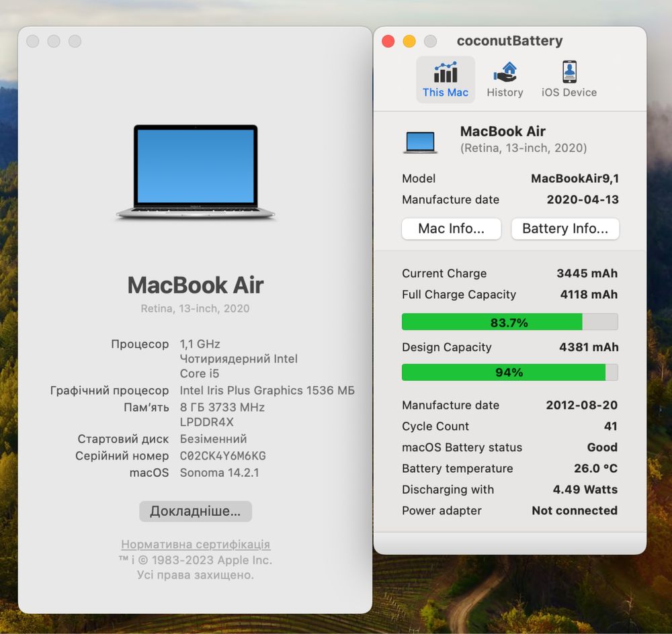Click the Mac Info... button

(x=452, y=229)
